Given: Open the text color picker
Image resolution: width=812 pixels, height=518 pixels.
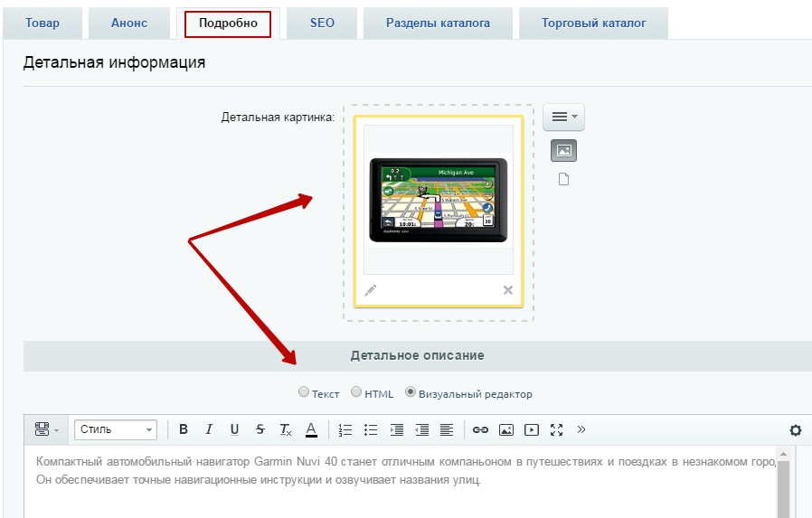Looking at the screenshot, I should pos(311,429).
